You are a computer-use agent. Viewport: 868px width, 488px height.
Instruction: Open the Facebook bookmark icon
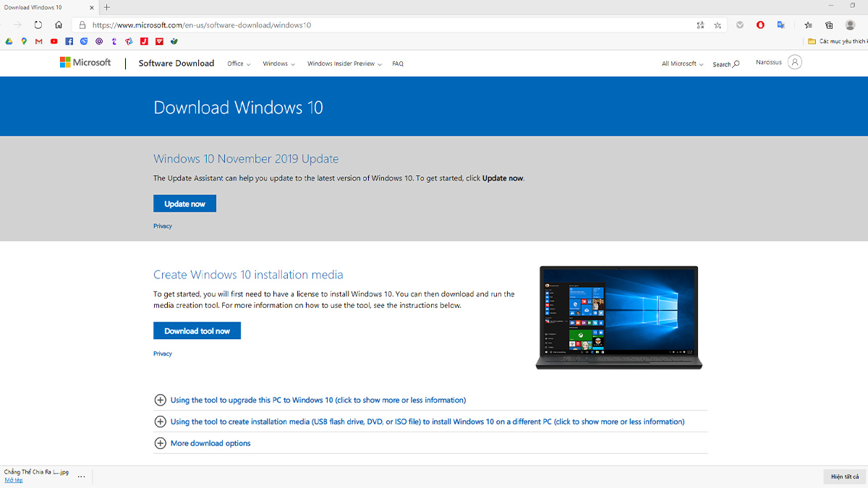(x=69, y=41)
